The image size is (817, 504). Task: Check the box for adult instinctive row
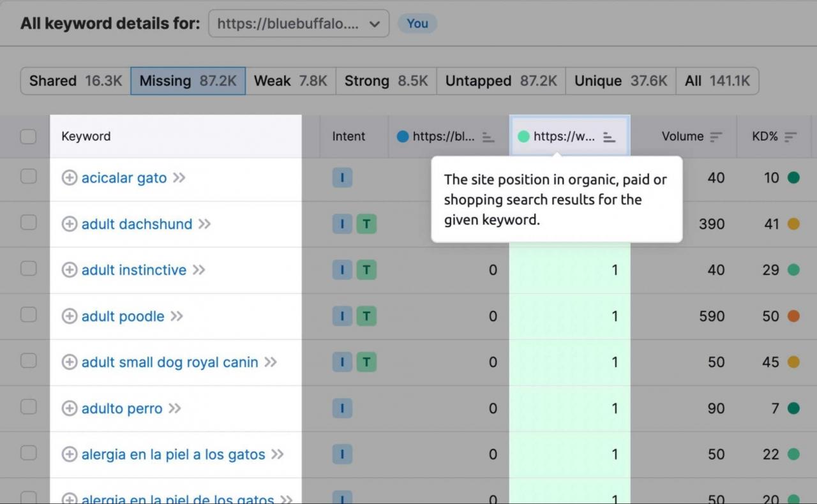pos(28,269)
